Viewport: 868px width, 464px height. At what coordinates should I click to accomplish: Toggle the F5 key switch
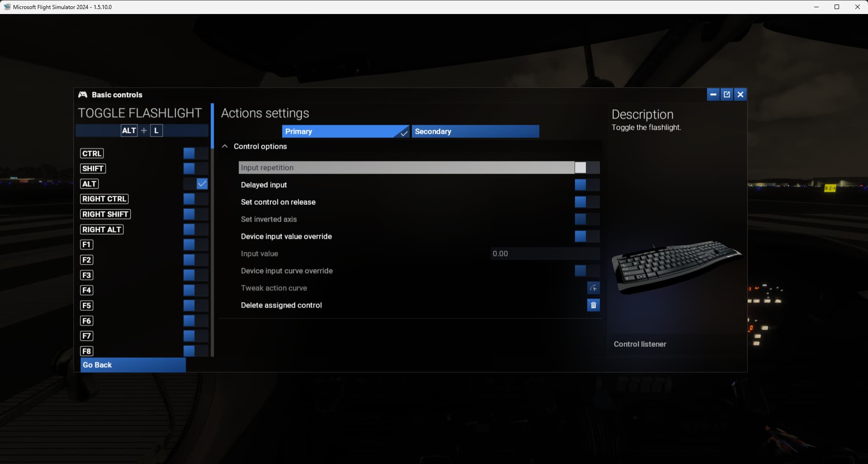tap(196, 306)
